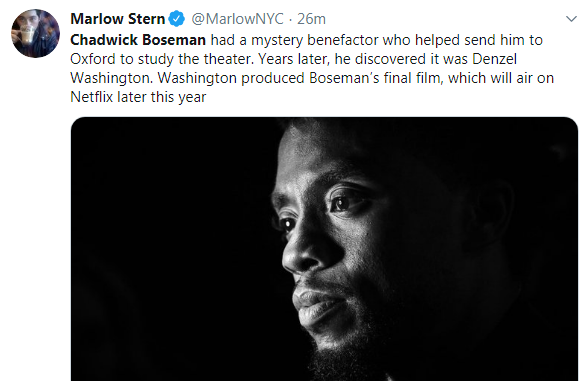Image resolution: width=582 pixels, height=381 pixels.
Task: Click "Washington produced Boseman's final film" text
Action: tap(298, 78)
